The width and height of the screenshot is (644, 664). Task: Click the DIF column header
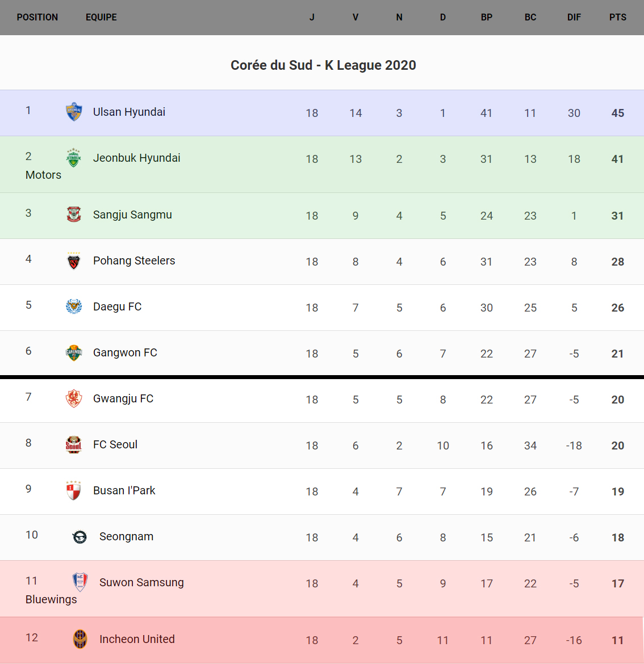point(574,17)
